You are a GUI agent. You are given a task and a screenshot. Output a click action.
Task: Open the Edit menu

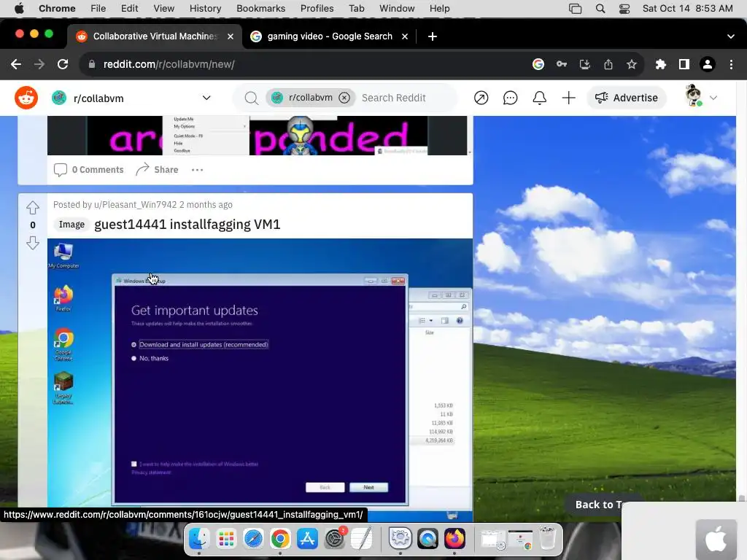point(129,8)
